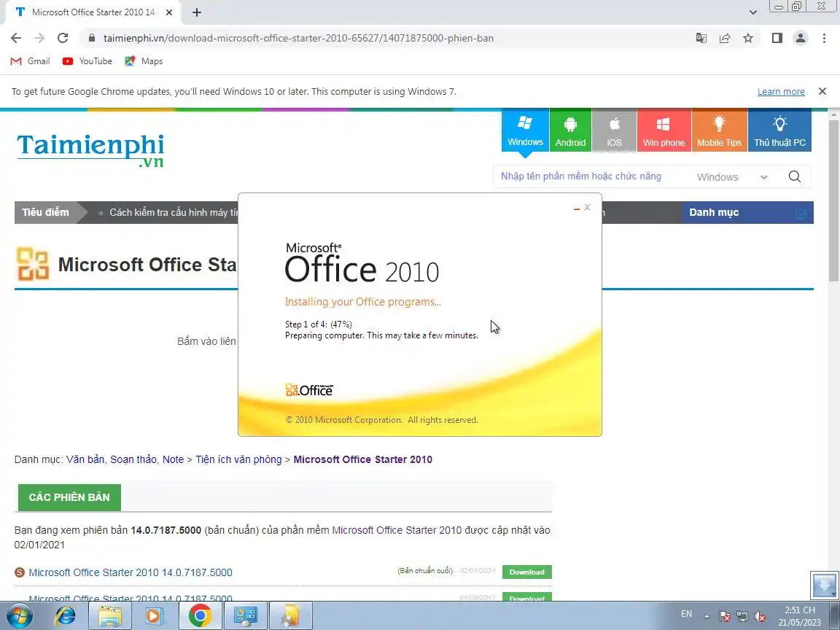The image size is (840, 630).
Task: Open the Maps bookmark
Action: (144, 61)
